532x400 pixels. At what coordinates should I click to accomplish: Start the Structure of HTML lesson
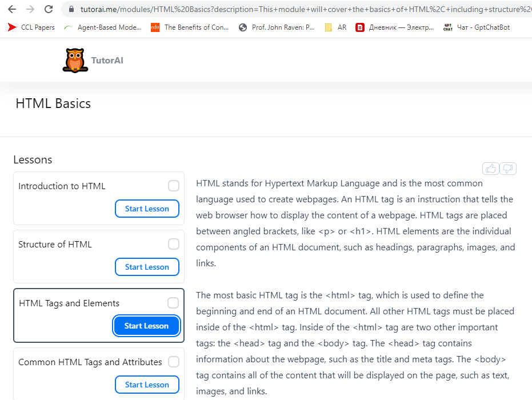point(147,267)
